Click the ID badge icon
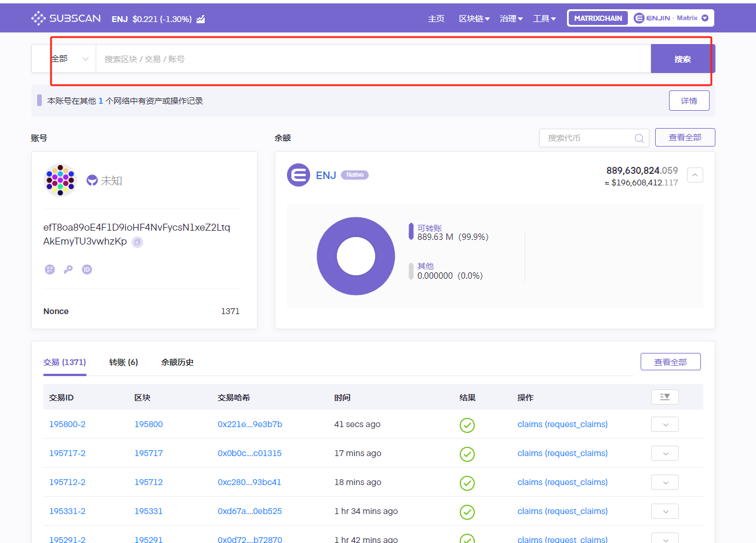756x543 pixels. click(x=87, y=269)
